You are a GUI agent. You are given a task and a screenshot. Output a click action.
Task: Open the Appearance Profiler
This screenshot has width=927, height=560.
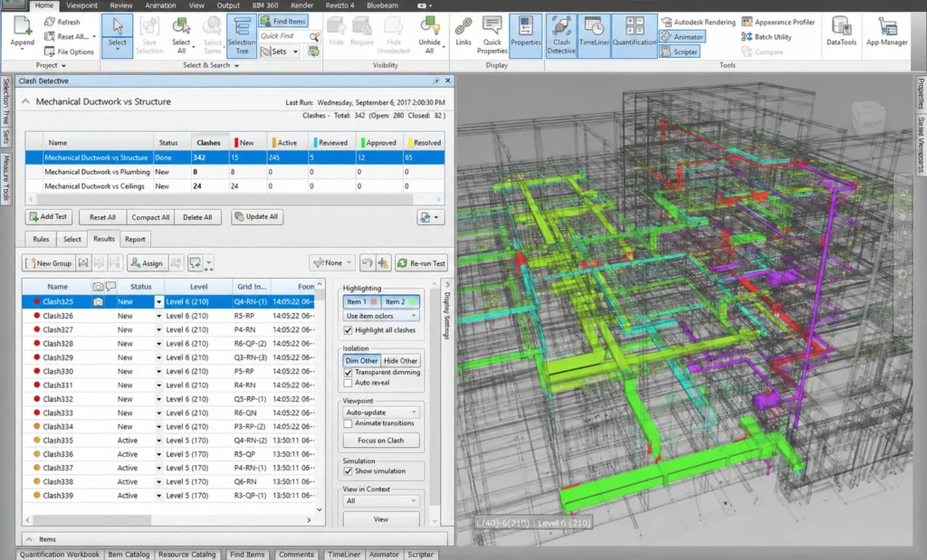coord(779,22)
